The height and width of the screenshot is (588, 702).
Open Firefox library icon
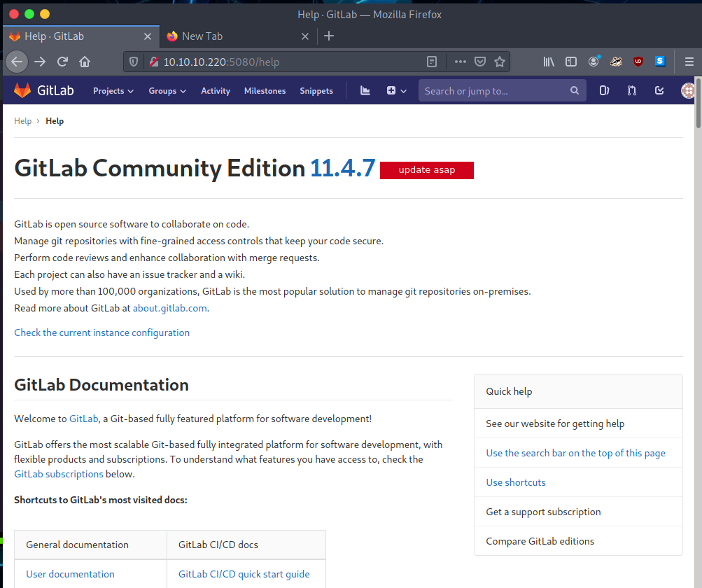(x=549, y=62)
